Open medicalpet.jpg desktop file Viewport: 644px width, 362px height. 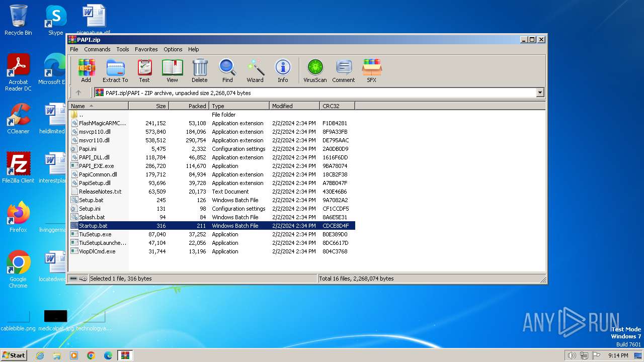click(55, 320)
